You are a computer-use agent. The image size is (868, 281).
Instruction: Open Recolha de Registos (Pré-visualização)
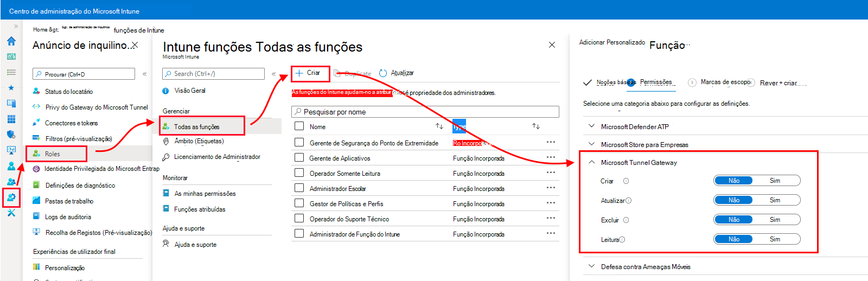[x=98, y=233]
